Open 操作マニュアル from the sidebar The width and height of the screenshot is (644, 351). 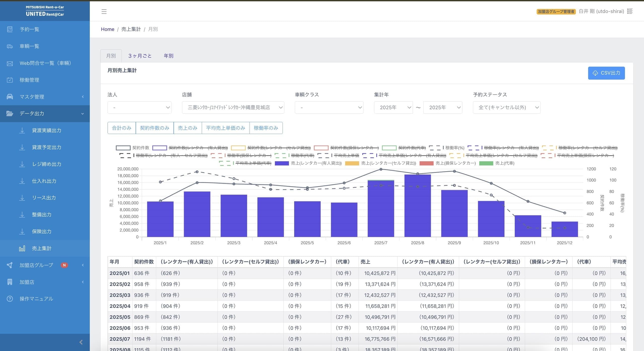pos(36,299)
